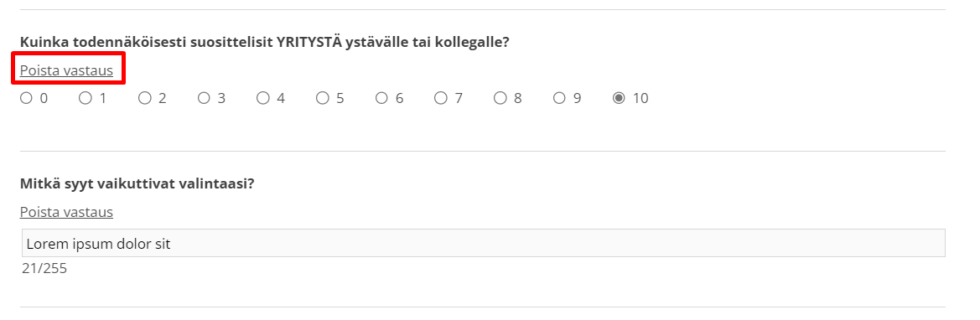Click Poista vastaus under Mitkä syyt question
Image resolution: width=980 pixels, height=320 pixels.
click(x=66, y=212)
